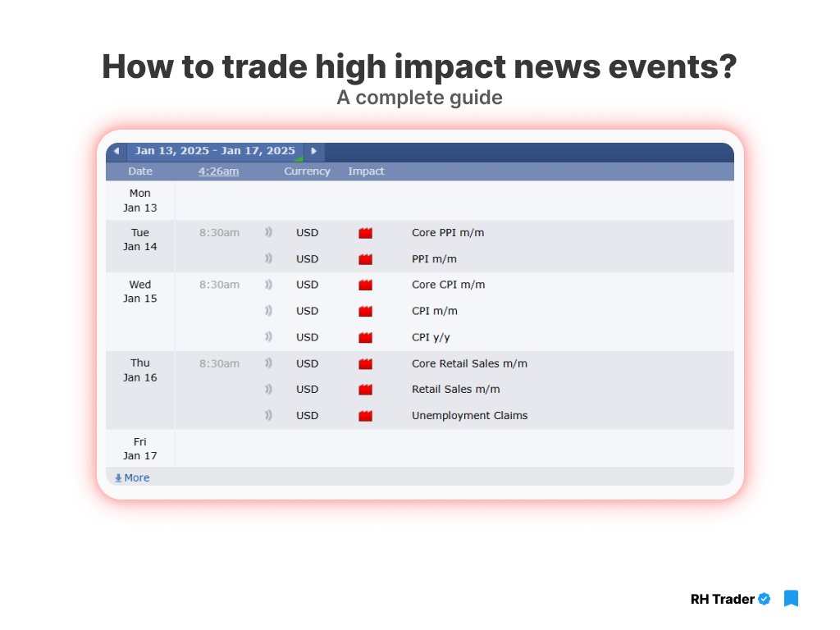Click the Currency column header

coord(307,171)
